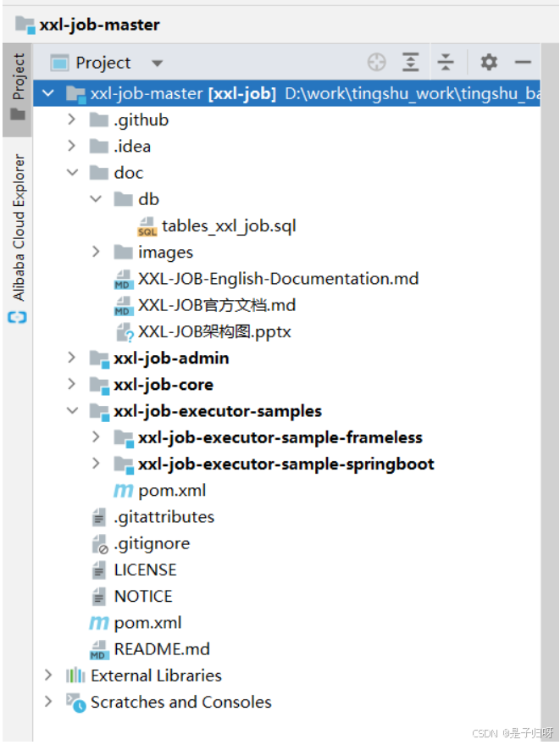Select the tables_xxl_job.sql file
The width and height of the screenshot is (560, 745).
point(229,226)
